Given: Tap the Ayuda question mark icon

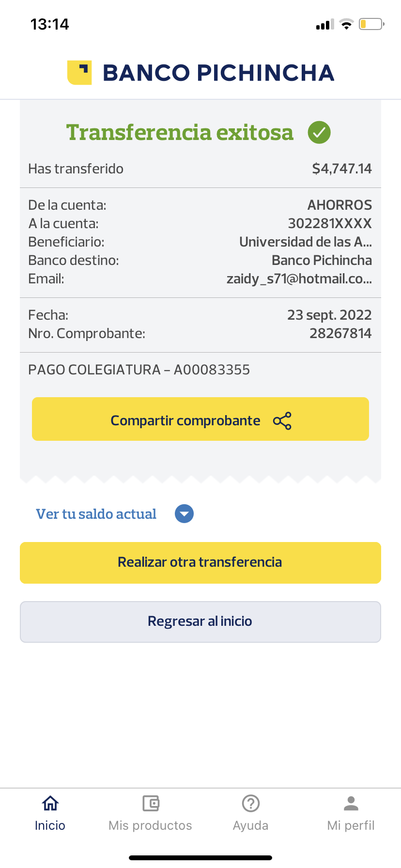Looking at the screenshot, I should pyautogui.click(x=251, y=803).
